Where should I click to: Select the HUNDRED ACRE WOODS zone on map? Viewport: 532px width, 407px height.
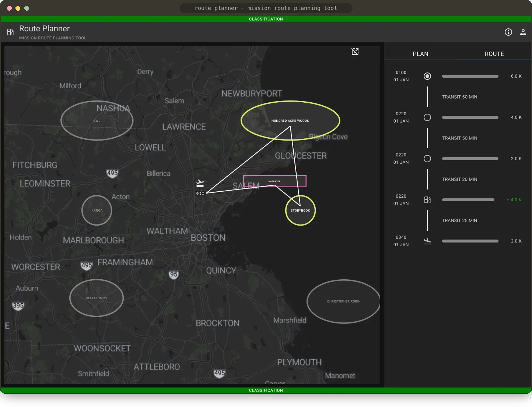[x=290, y=120]
